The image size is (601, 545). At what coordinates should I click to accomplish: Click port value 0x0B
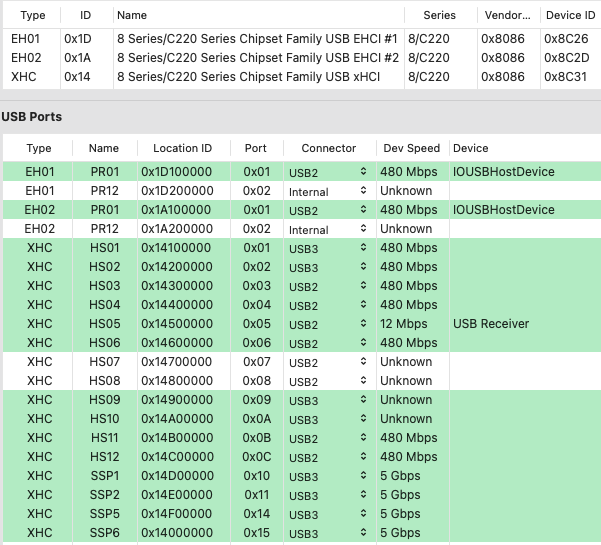click(257, 438)
